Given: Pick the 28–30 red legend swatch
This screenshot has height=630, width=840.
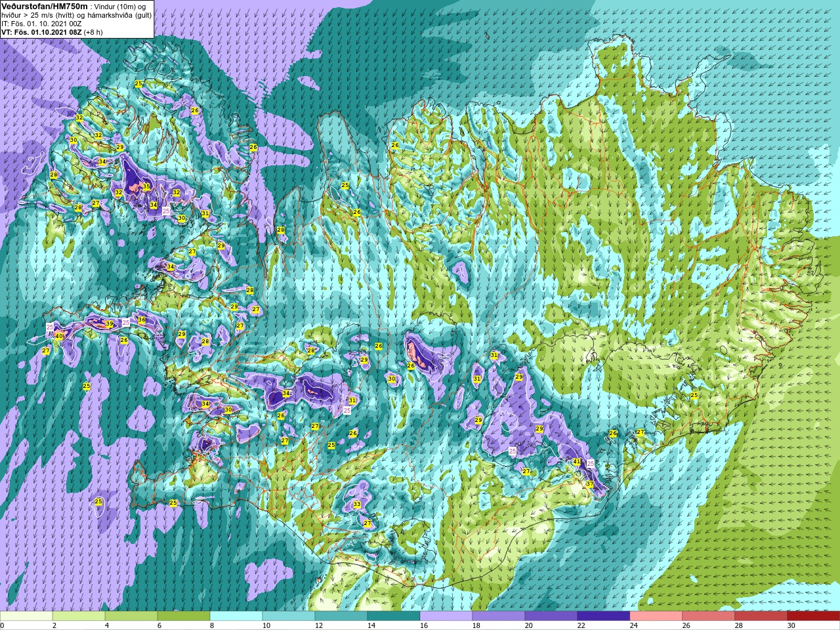Looking at the screenshot, I should [761, 616].
